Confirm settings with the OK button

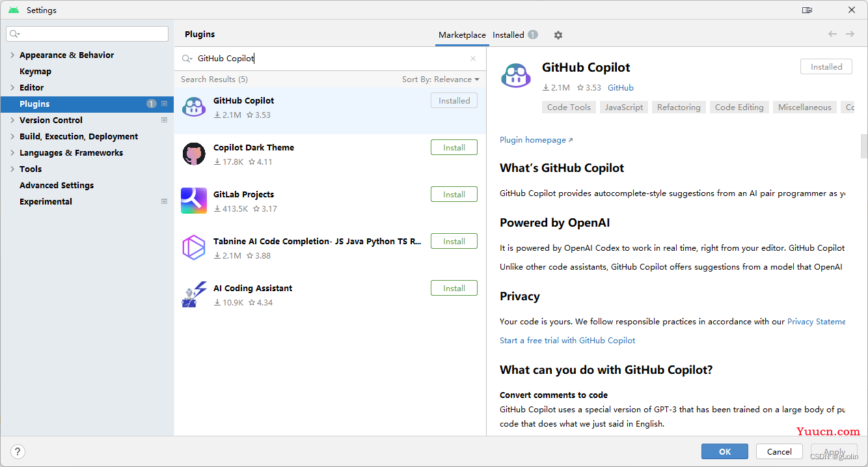(725, 451)
